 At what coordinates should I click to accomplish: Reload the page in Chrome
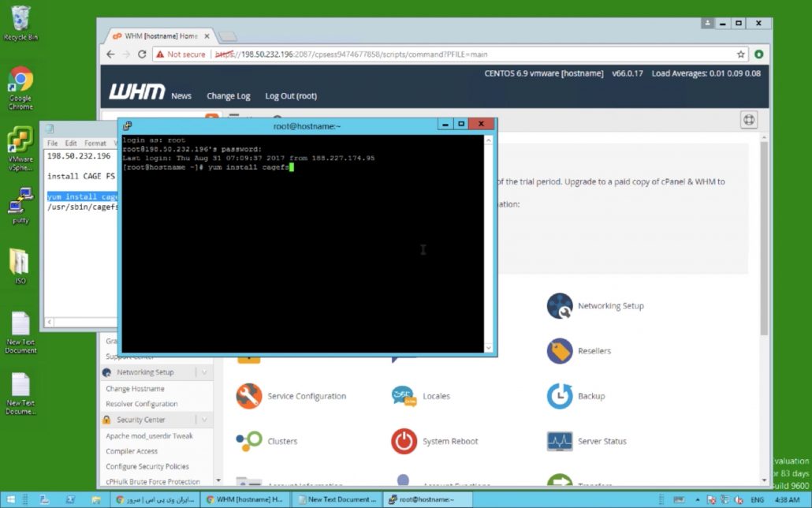[142, 54]
